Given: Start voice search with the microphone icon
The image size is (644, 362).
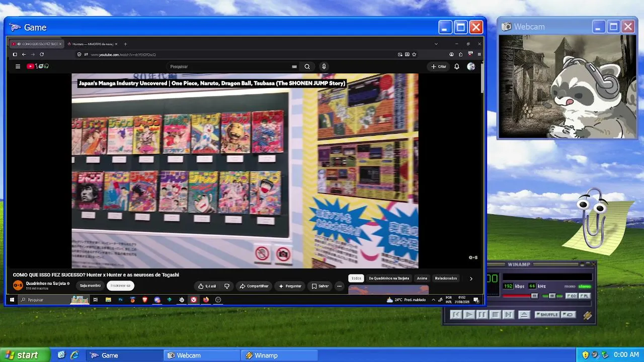Looking at the screenshot, I should coord(324,66).
